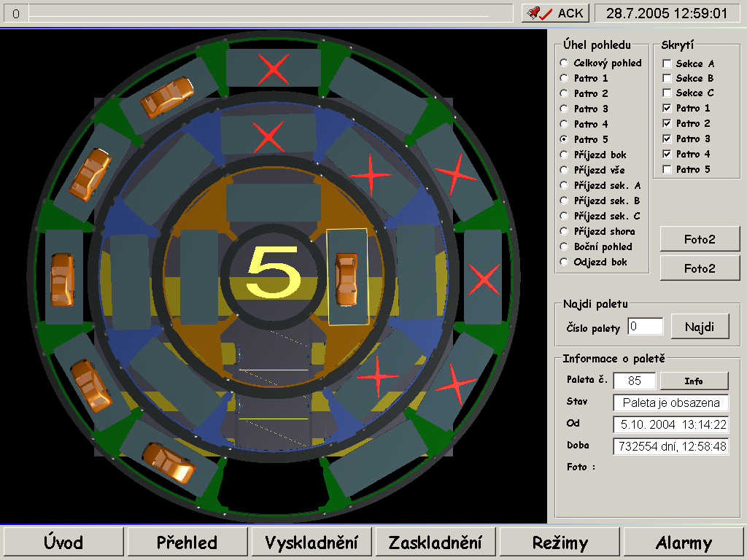Enable the Sekce A hide checkbox
Screen dimensions: 747x560
pyautogui.click(x=667, y=64)
